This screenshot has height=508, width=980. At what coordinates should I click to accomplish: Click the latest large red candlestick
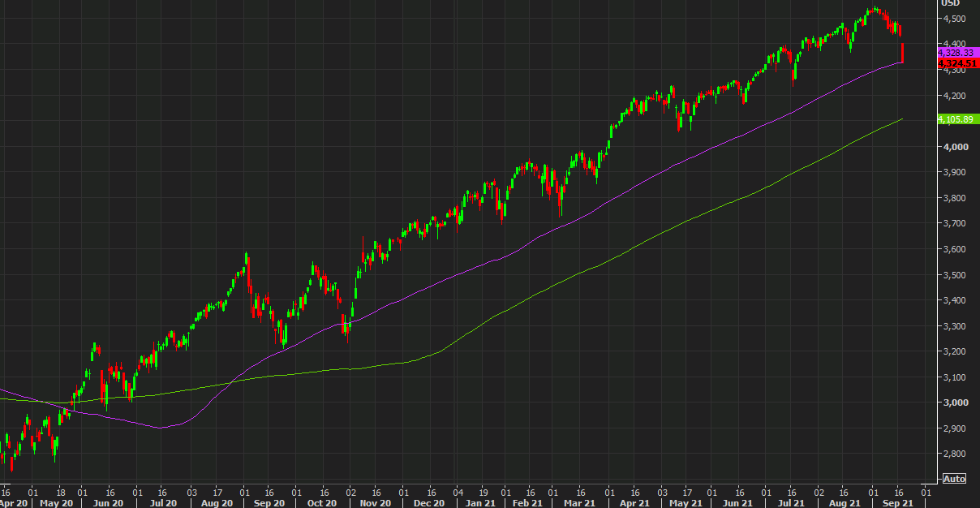pyautogui.click(x=902, y=54)
